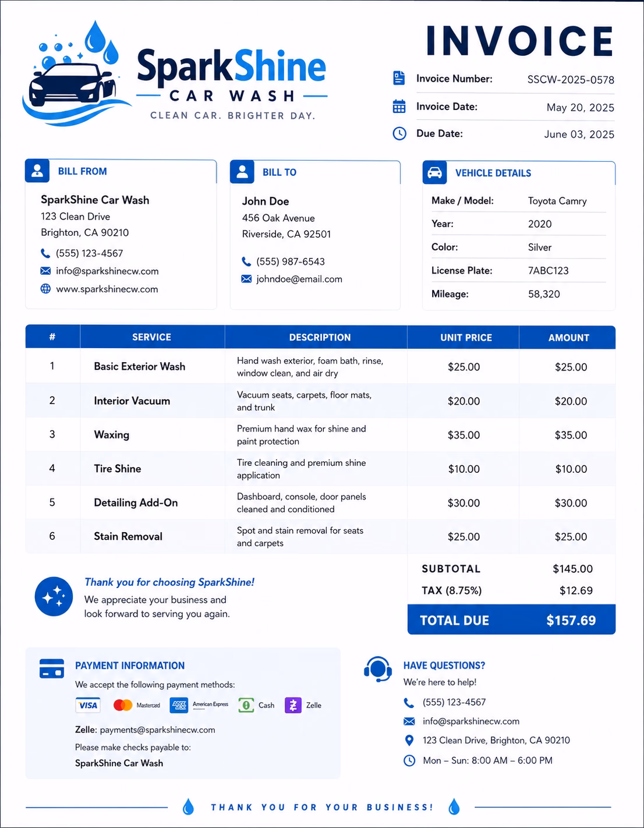
Task: Click the BILL FROM section heading
Action: coord(83,171)
